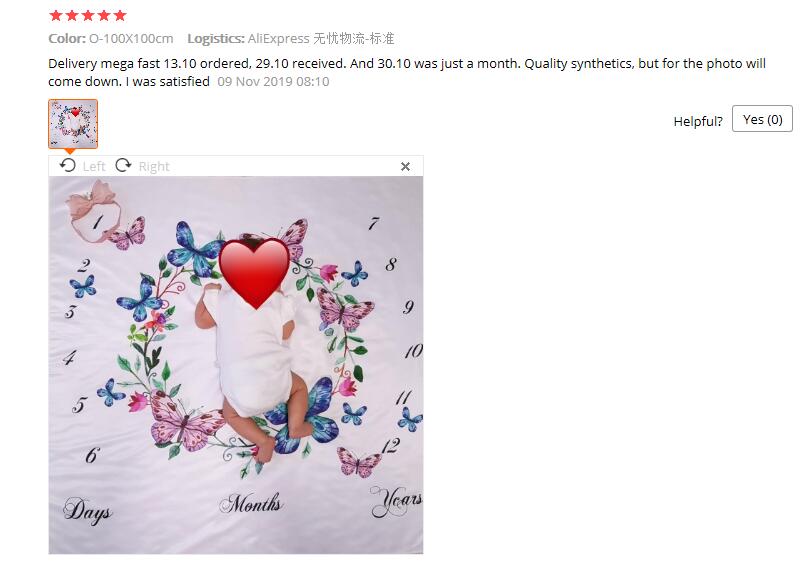The width and height of the screenshot is (800, 572).
Task: Close the enlarged photo viewer with X
Action: [x=405, y=166]
